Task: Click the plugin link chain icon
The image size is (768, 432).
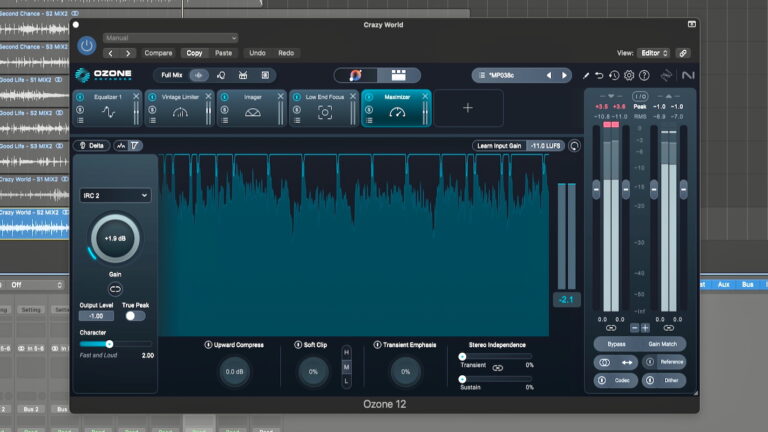Action: click(683, 53)
